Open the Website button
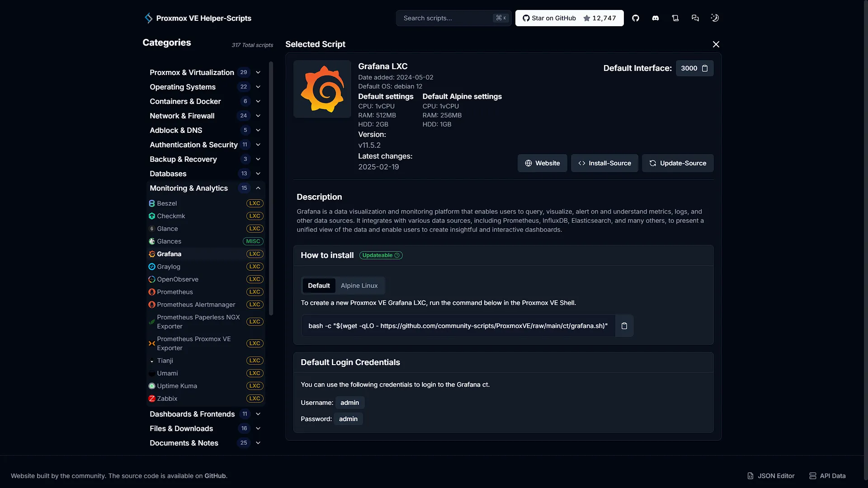The width and height of the screenshot is (868, 488). [x=542, y=163]
